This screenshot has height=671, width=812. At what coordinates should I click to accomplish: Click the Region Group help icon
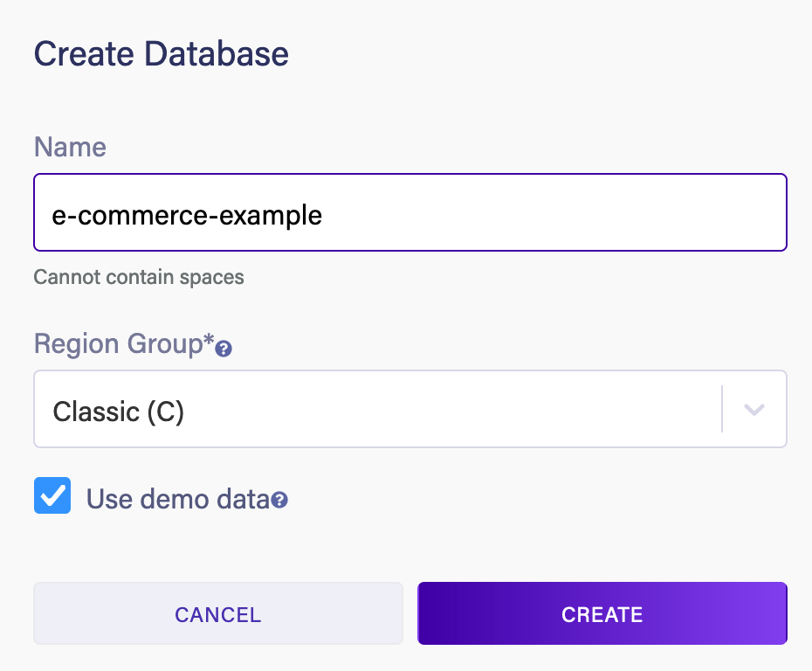point(224,349)
